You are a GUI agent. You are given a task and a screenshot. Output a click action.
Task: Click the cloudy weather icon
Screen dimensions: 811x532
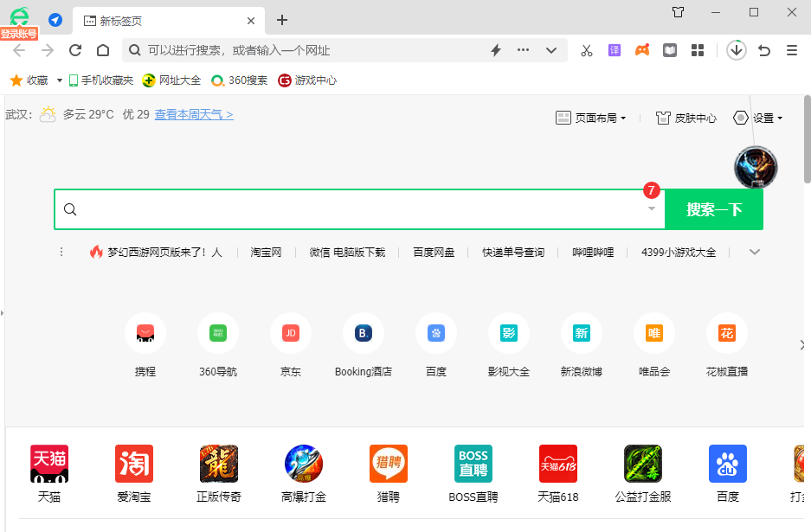click(48, 113)
